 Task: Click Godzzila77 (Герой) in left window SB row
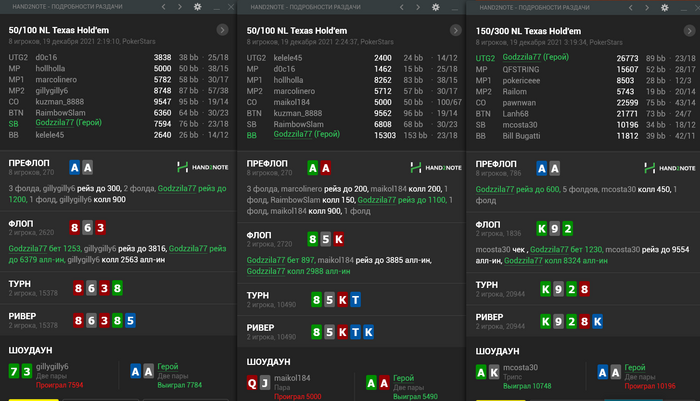(68, 122)
